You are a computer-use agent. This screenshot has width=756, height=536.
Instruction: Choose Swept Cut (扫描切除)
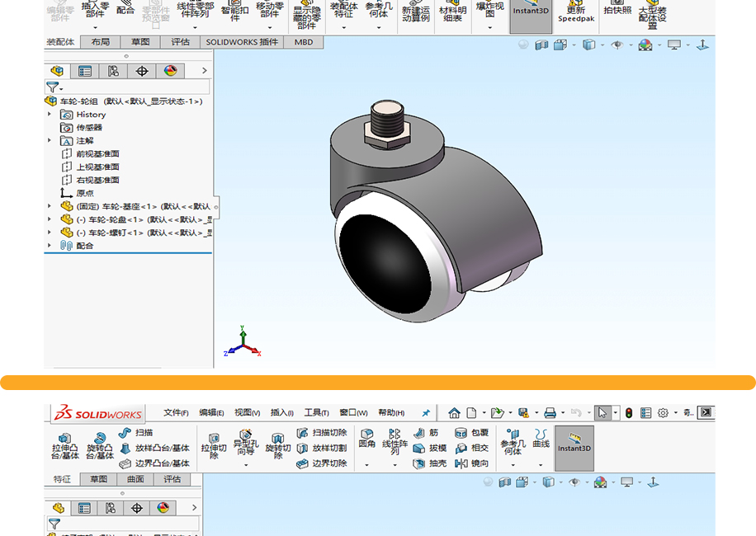point(322,432)
